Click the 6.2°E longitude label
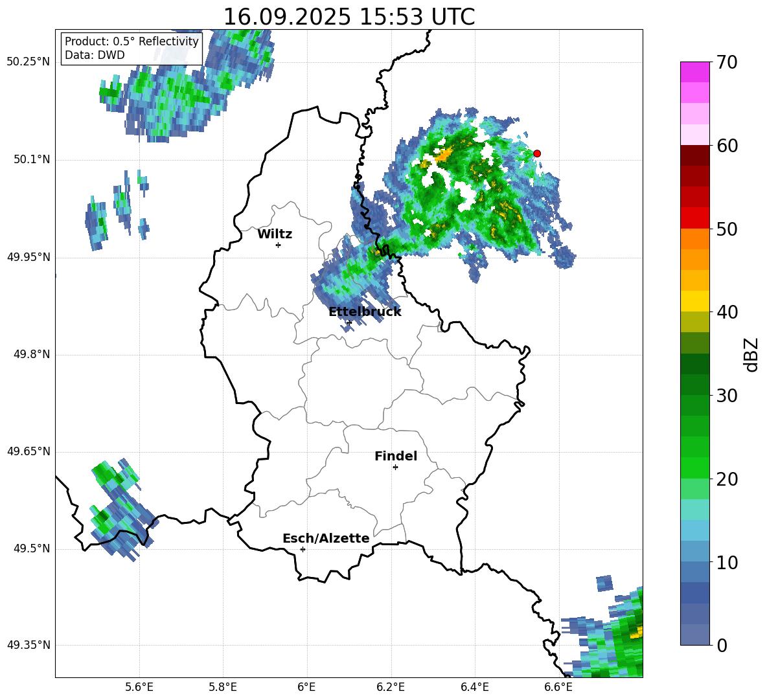Image resolution: width=767 pixels, height=700 pixels. [x=391, y=687]
